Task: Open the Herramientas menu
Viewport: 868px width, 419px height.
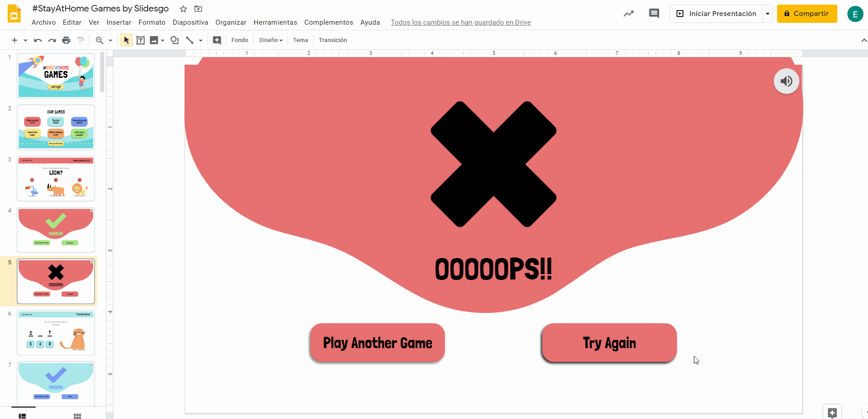Action: [275, 22]
